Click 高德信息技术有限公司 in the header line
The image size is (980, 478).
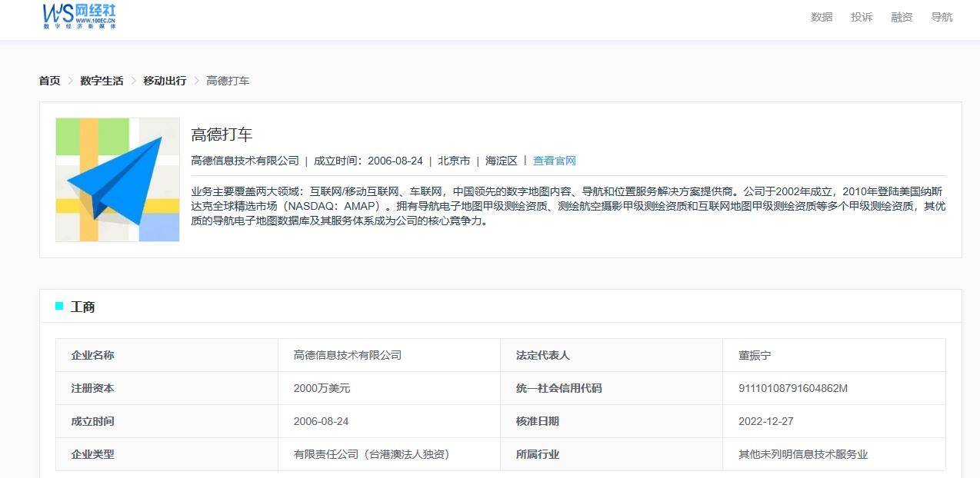coord(245,161)
